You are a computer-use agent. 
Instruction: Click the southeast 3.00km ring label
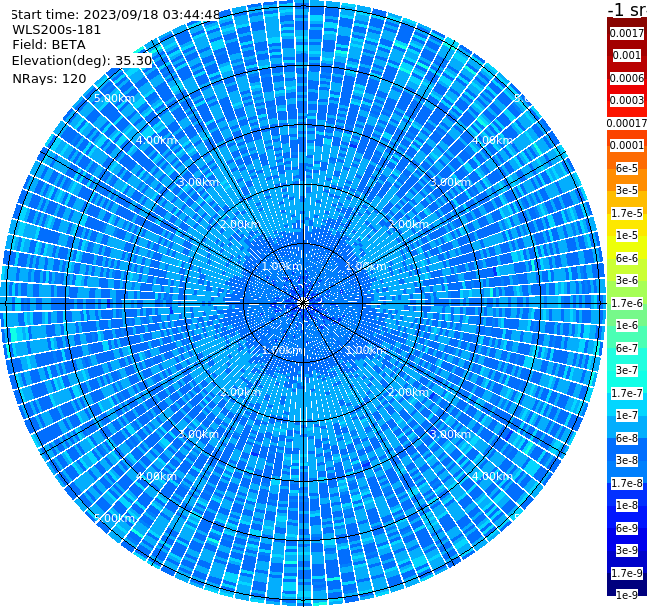coord(450,434)
